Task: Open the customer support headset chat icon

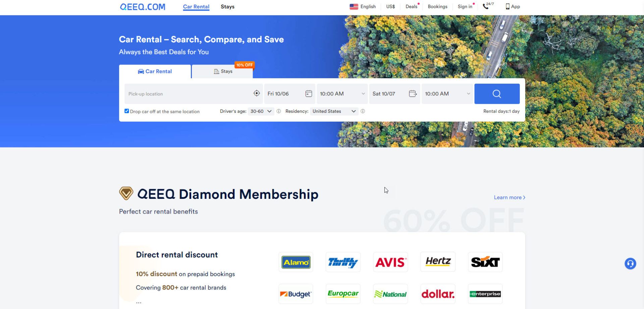Action: click(x=630, y=264)
